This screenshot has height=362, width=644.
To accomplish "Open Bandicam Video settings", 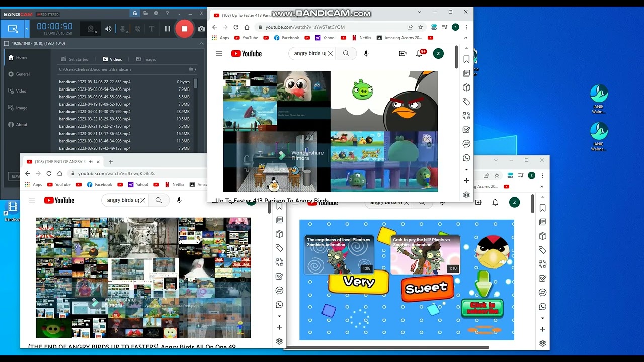I will tap(21, 91).
